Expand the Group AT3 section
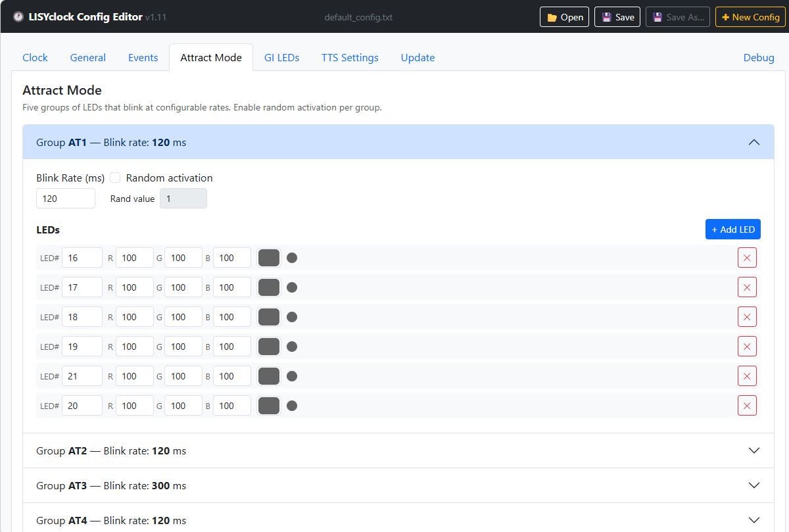789x532 pixels. click(x=754, y=485)
